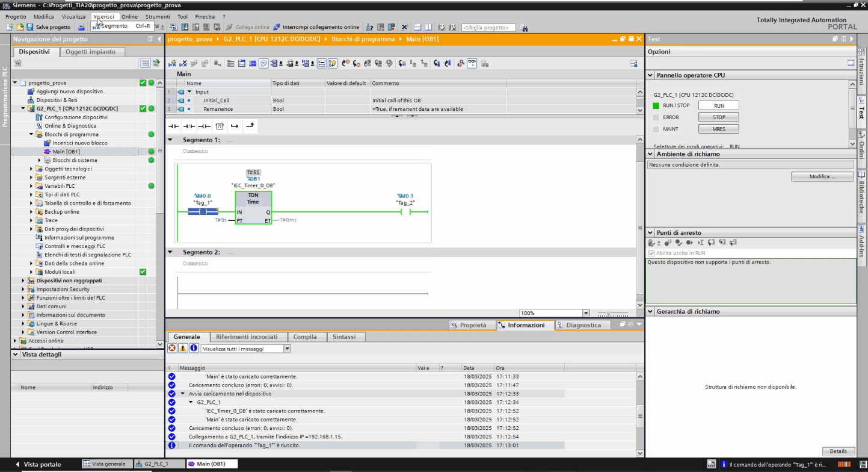
Task: Switch to the Compila tab
Action: [x=305, y=337]
